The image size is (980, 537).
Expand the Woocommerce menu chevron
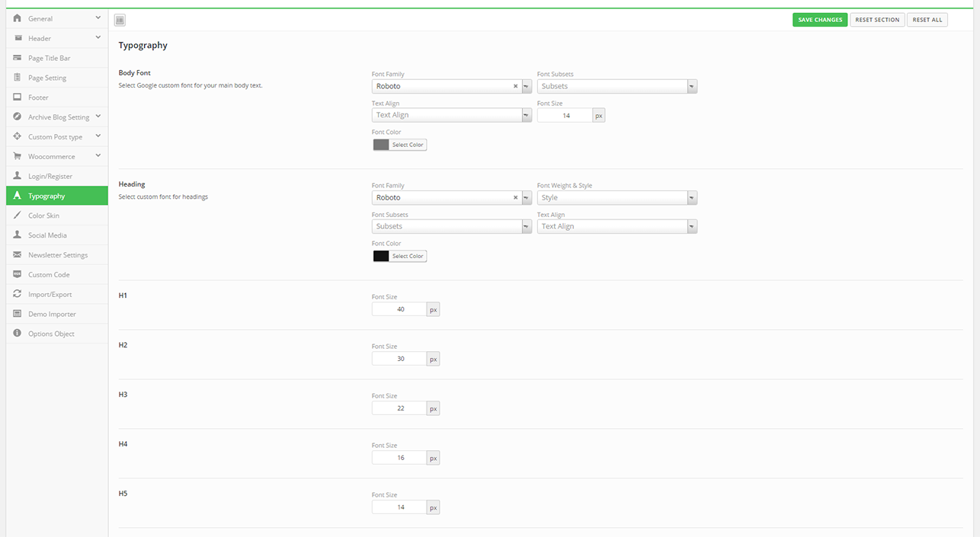98,155
